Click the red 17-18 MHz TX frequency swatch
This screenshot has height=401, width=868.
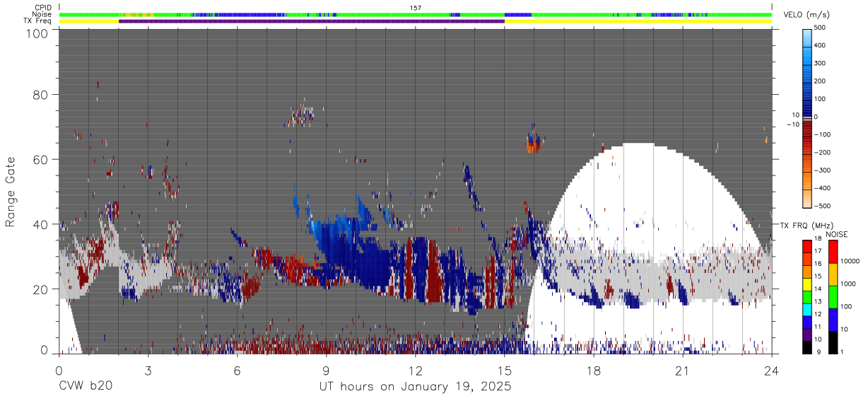click(807, 247)
